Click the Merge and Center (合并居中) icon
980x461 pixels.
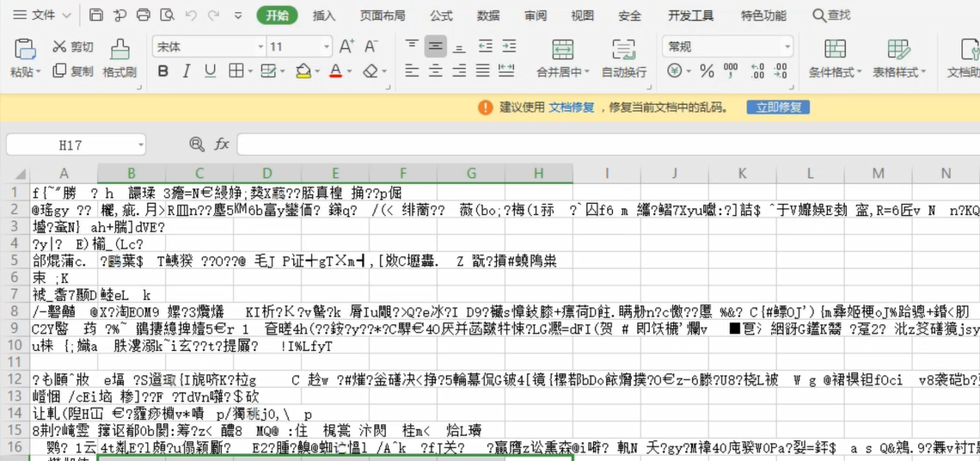tap(562, 49)
